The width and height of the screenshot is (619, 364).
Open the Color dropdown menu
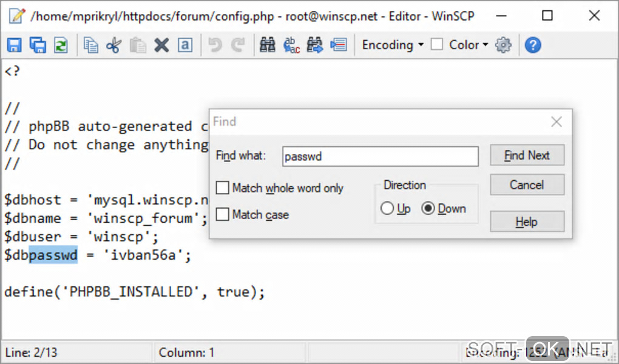click(x=468, y=45)
